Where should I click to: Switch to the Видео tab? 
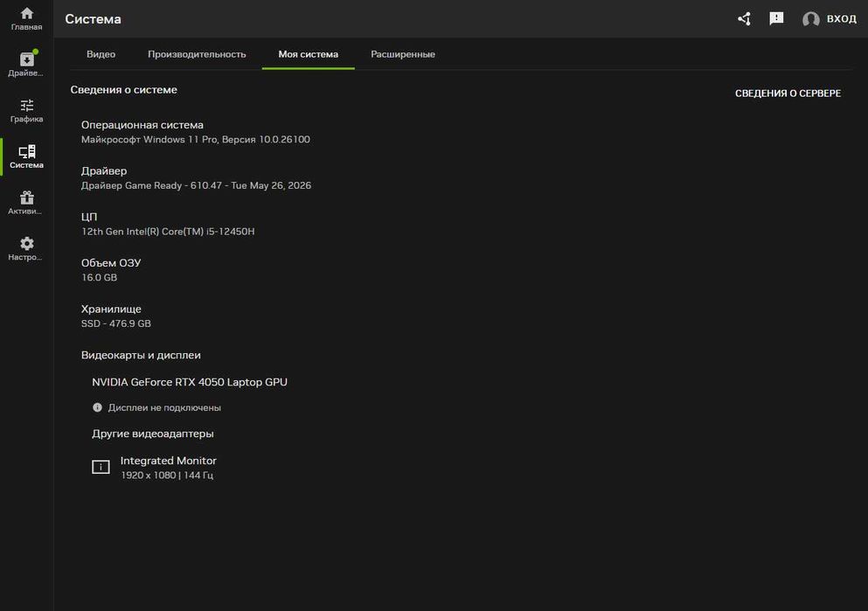tap(101, 54)
